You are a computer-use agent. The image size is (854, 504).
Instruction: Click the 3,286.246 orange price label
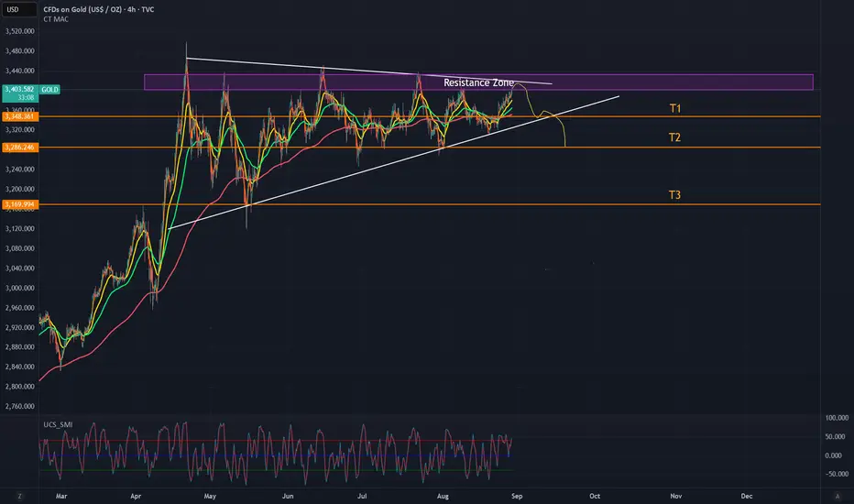(20, 148)
